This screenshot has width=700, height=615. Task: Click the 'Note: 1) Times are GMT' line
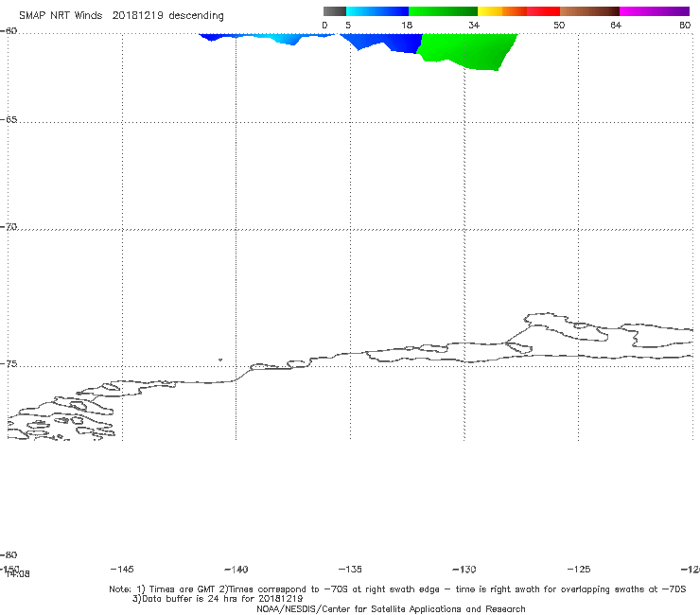(x=397, y=589)
